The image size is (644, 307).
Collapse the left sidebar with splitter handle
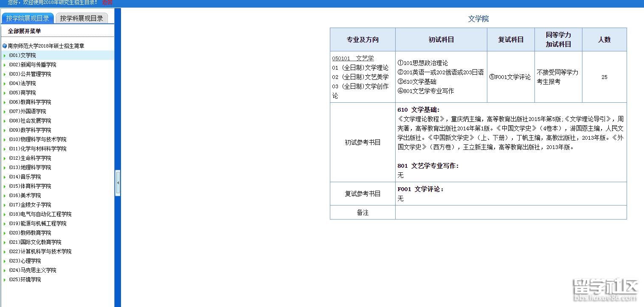(118, 183)
